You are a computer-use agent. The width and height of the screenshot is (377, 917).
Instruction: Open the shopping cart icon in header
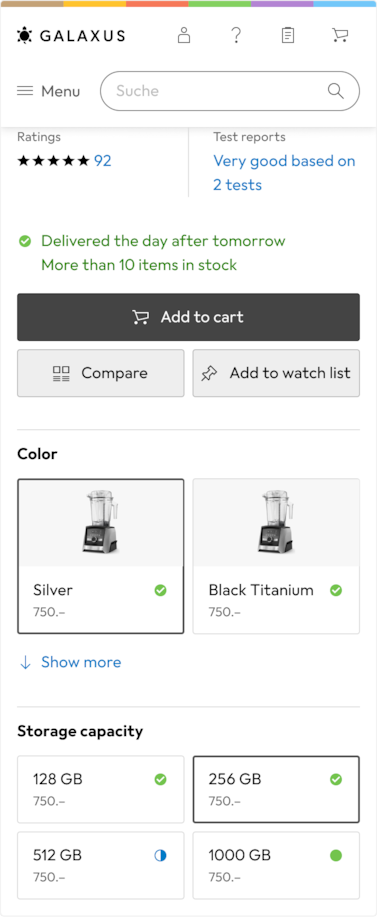pyautogui.click(x=340, y=36)
